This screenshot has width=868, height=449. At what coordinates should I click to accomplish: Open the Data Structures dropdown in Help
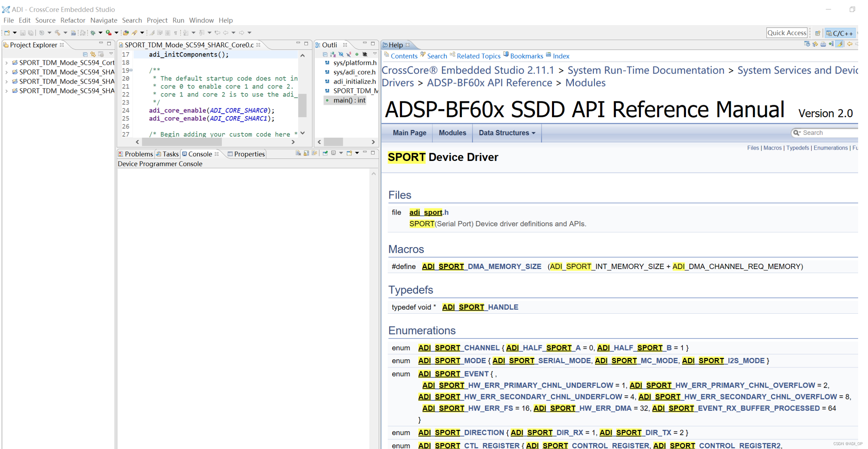click(x=506, y=133)
